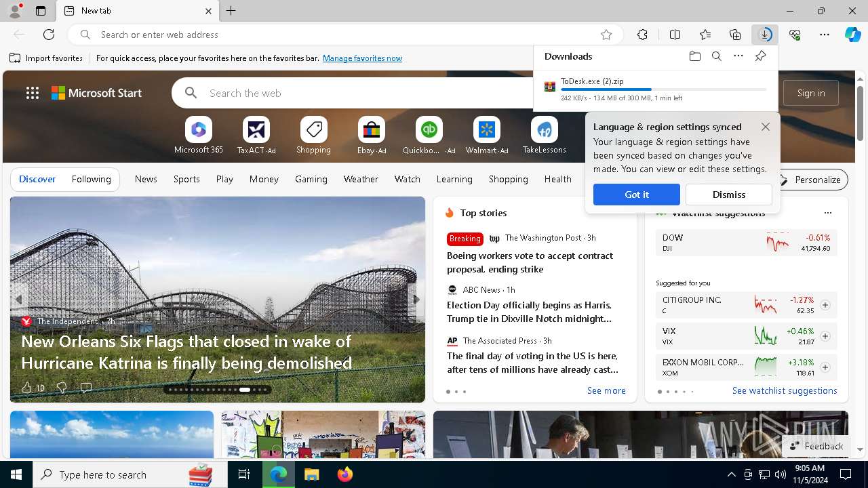This screenshot has width=868, height=488.
Task: Add this page to favorites star
Action: [606, 35]
